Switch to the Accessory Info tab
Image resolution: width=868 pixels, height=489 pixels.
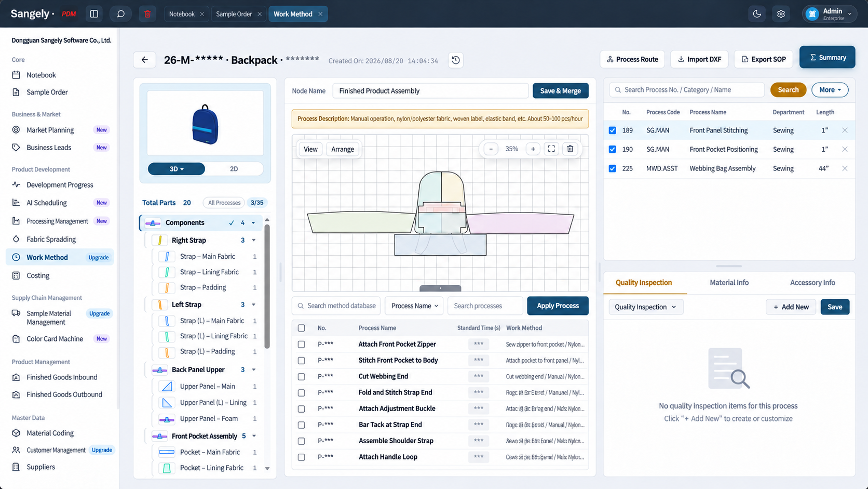click(x=812, y=283)
